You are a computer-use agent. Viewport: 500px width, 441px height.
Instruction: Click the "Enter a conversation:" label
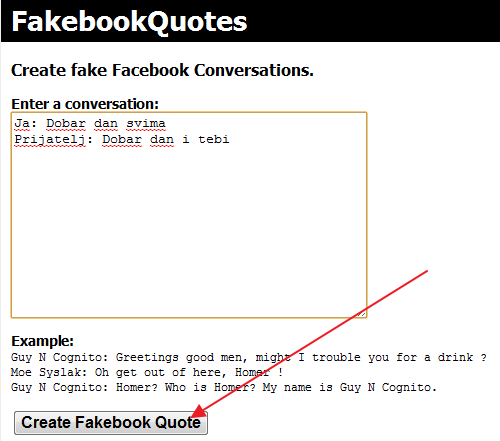point(85,104)
